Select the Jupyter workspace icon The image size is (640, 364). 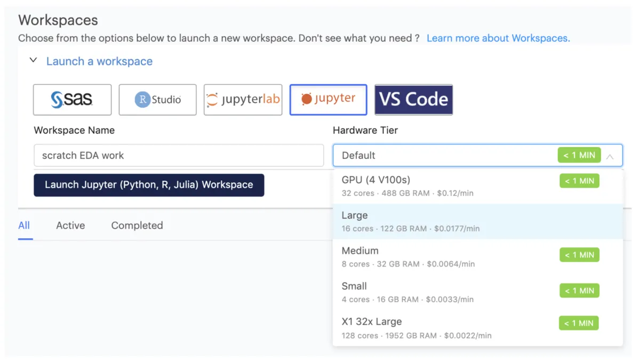pyautogui.click(x=328, y=100)
